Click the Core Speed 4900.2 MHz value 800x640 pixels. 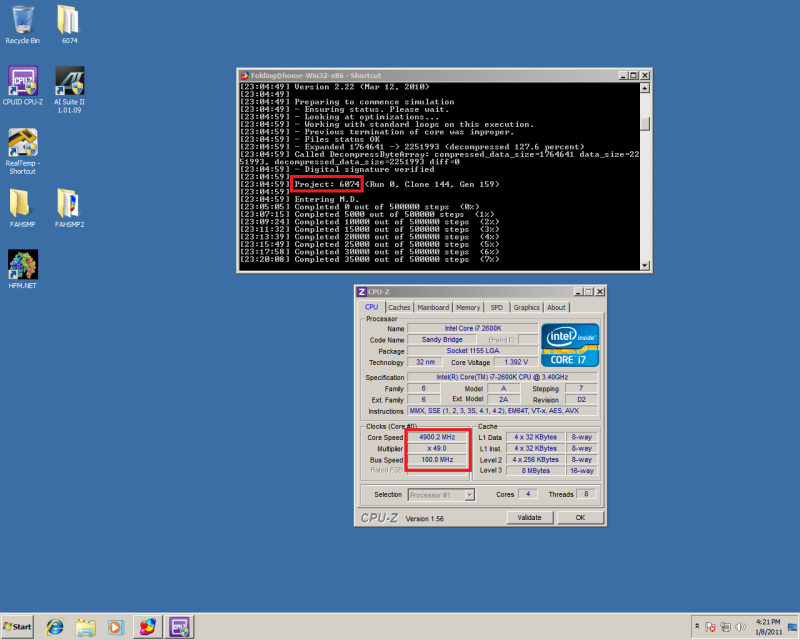(x=437, y=437)
